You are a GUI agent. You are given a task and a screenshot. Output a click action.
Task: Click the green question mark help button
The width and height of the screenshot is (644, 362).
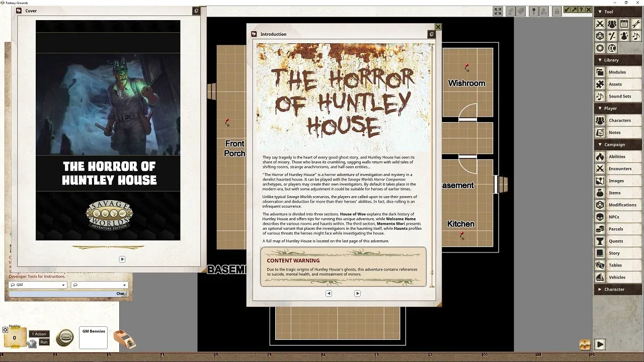pos(581,10)
